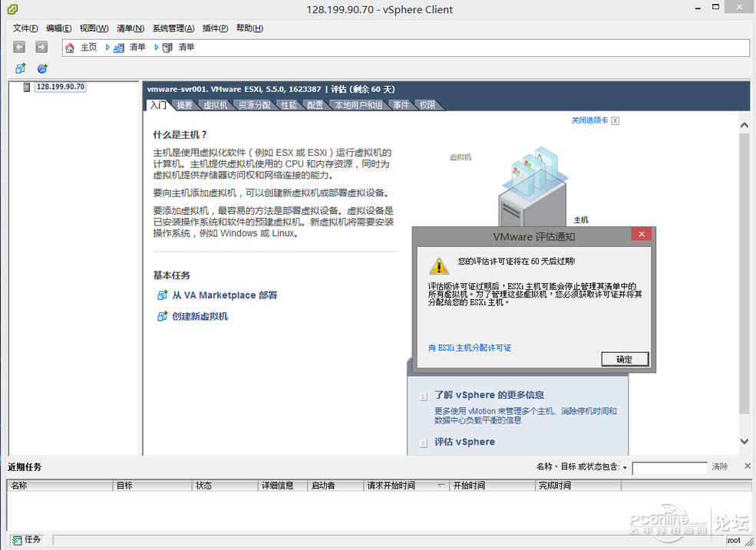Click the 向 ESXi 主机分配许可证 link
This screenshot has width=756, height=550.
coord(470,347)
